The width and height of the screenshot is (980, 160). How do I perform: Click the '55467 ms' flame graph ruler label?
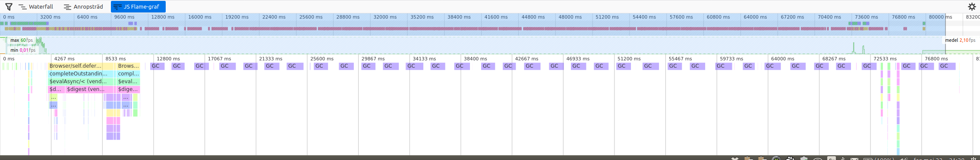point(680,59)
